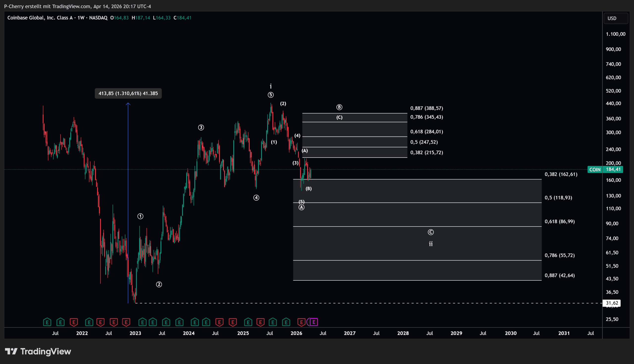Select the circled 4 wave label
This screenshot has width=634, height=364.
tap(256, 198)
